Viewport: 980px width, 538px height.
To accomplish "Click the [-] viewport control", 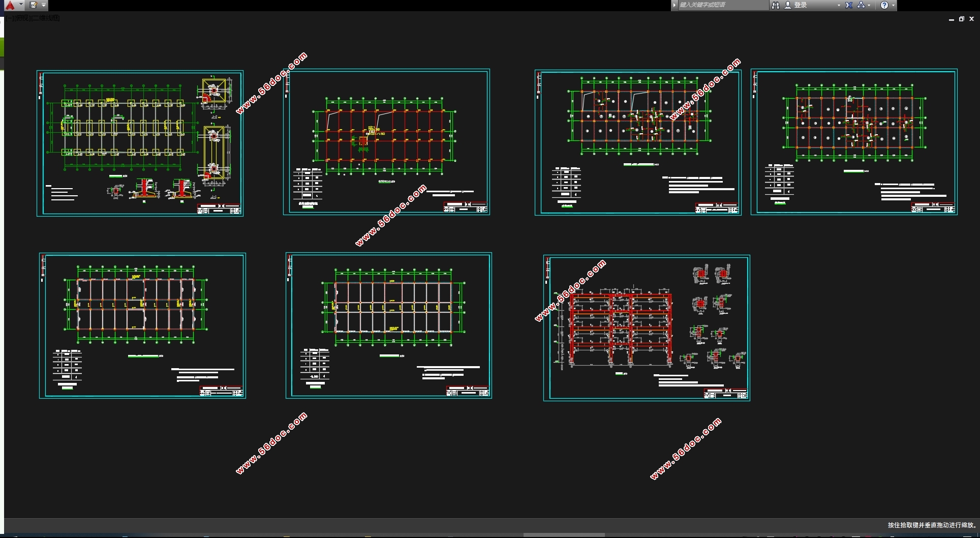I will pyautogui.click(x=9, y=18).
